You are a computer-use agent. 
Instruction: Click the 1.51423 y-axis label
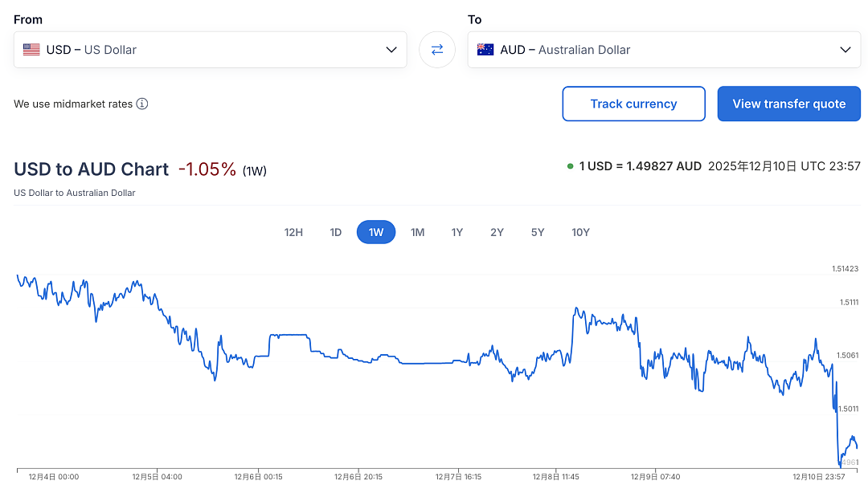[845, 269]
